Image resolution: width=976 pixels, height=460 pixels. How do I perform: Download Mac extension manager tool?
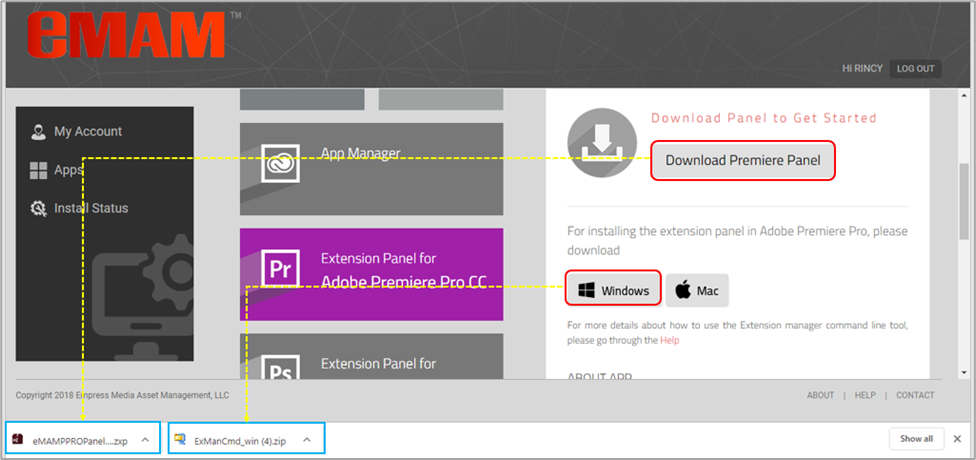click(697, 290)
